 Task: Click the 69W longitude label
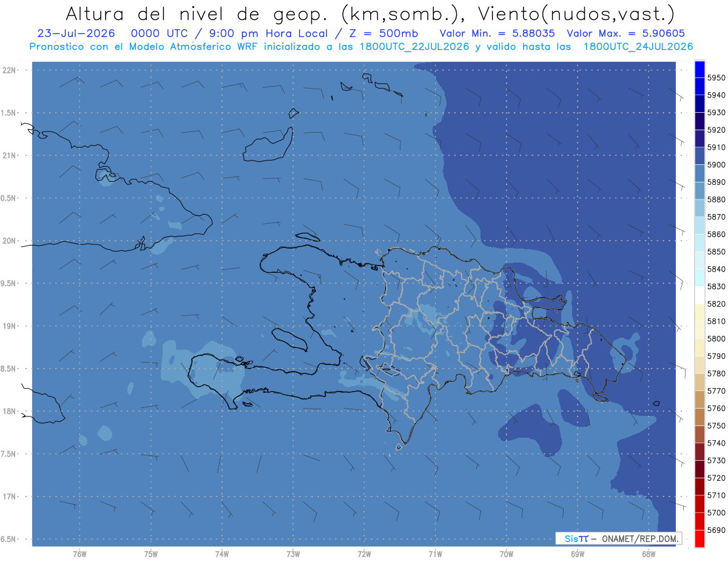coord(578,554)
